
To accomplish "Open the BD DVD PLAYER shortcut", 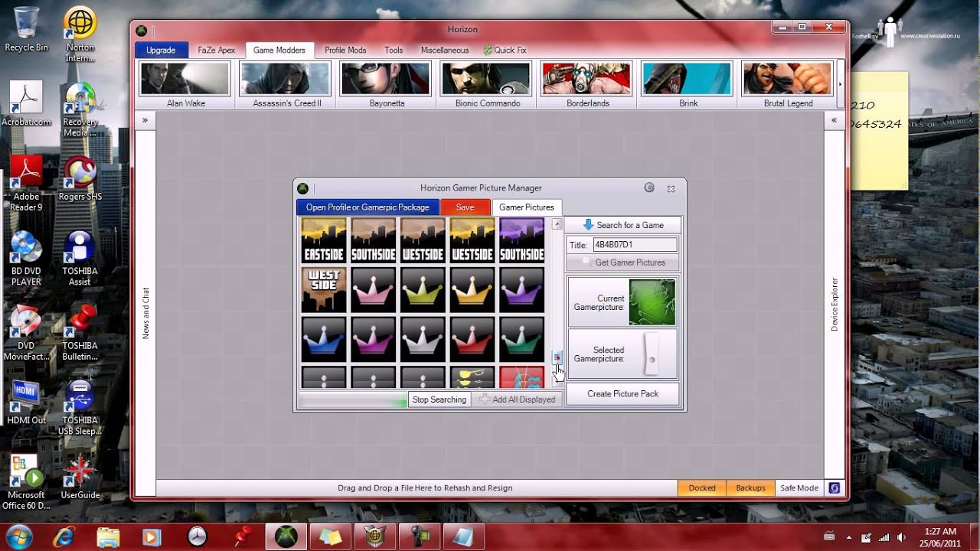I will tap(26, 259).
